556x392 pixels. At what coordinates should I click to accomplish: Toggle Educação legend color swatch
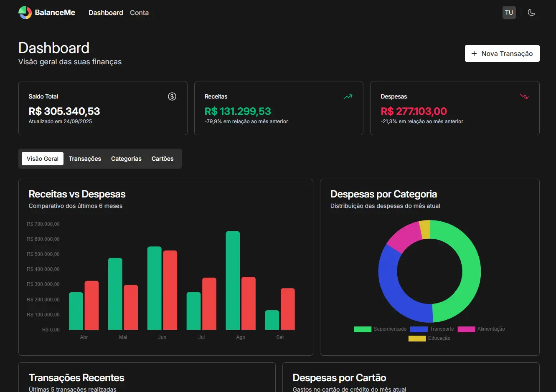[417, 338]
